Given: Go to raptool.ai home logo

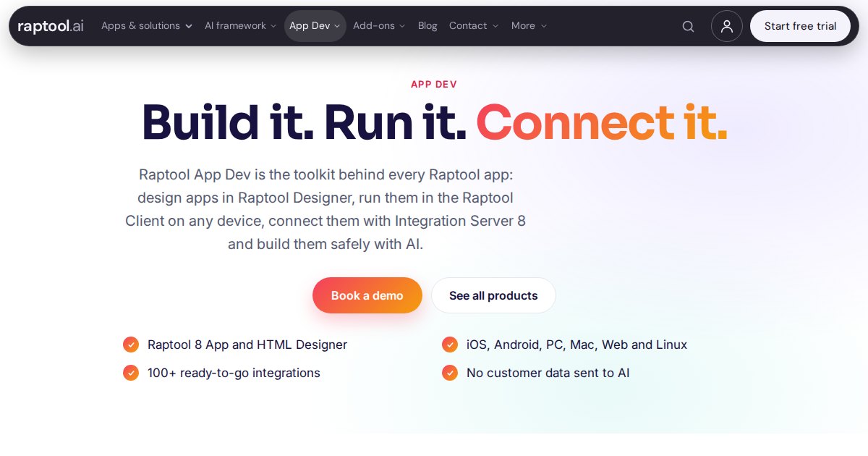Looking at the screenshot, I should (x=51, y=26).
